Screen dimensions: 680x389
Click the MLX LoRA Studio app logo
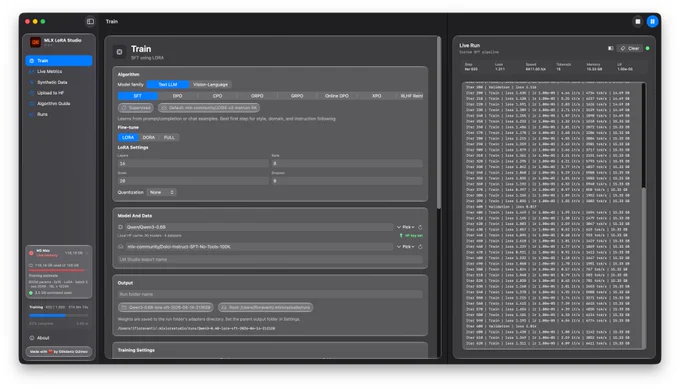[x=35, y=42]
